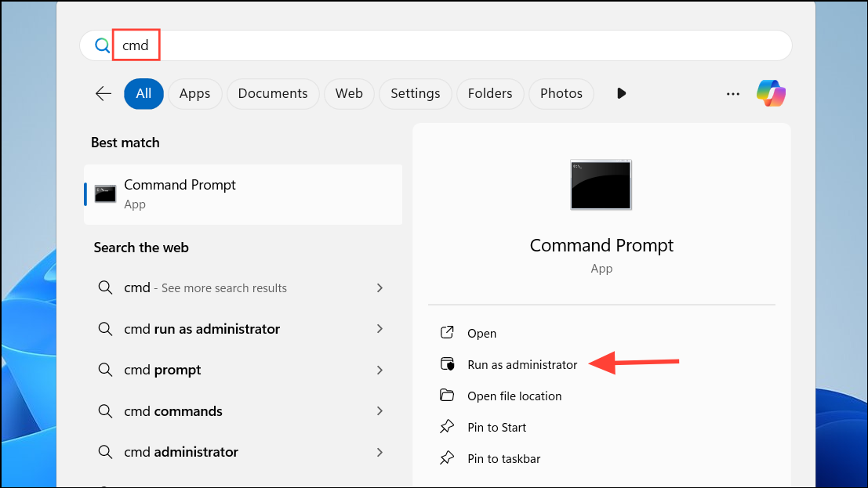Expand chevron for 'cmd commands'
This screenshot has height=488, width=868.
[380, 411]
